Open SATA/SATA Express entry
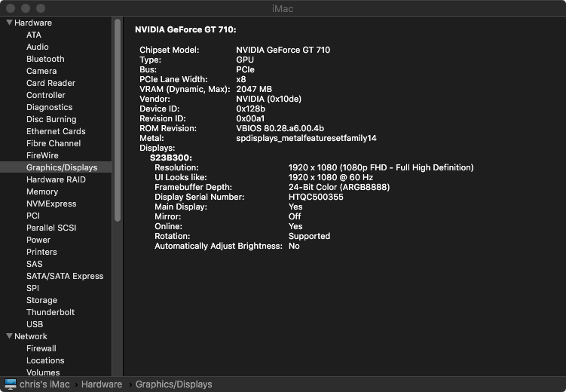The width and height of the screenshot is (566, 392). click(x=65, y=276)
